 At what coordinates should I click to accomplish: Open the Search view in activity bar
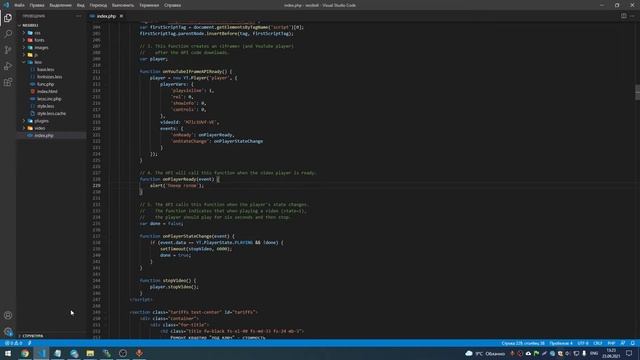click(8, 34)
